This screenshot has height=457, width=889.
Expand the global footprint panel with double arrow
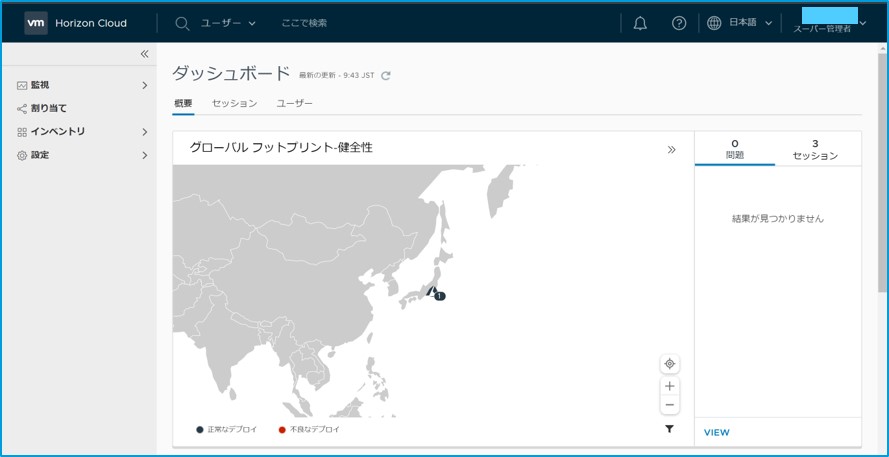click(x=671, y=149)
